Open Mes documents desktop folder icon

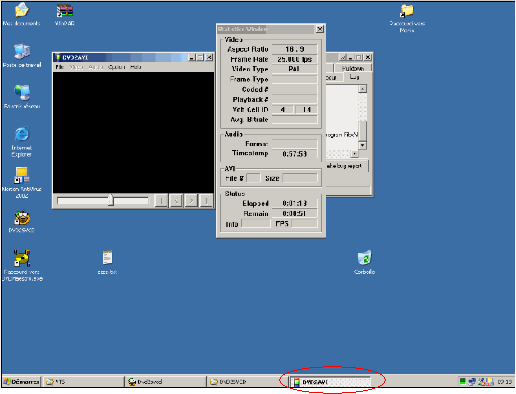(x=22, y=11)
